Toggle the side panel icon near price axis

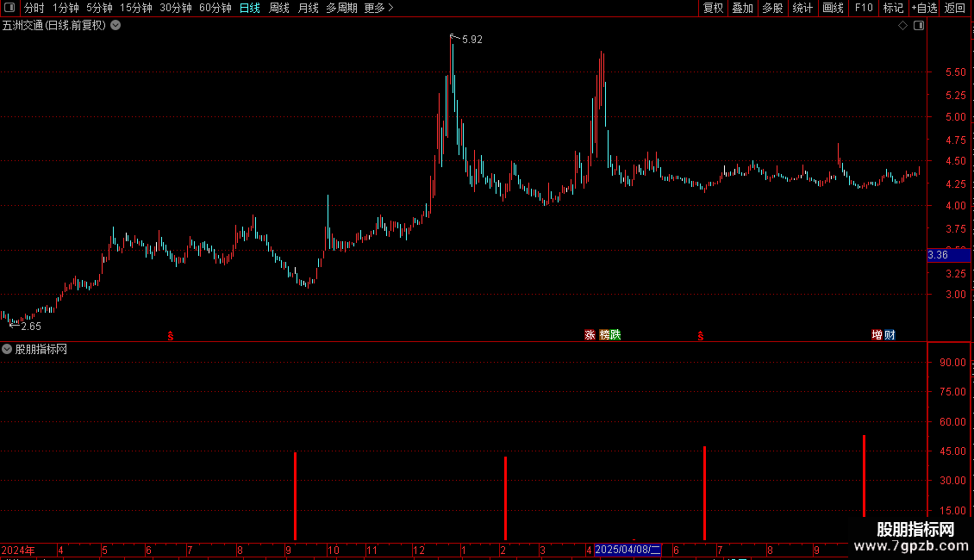(x=919, y=26)
